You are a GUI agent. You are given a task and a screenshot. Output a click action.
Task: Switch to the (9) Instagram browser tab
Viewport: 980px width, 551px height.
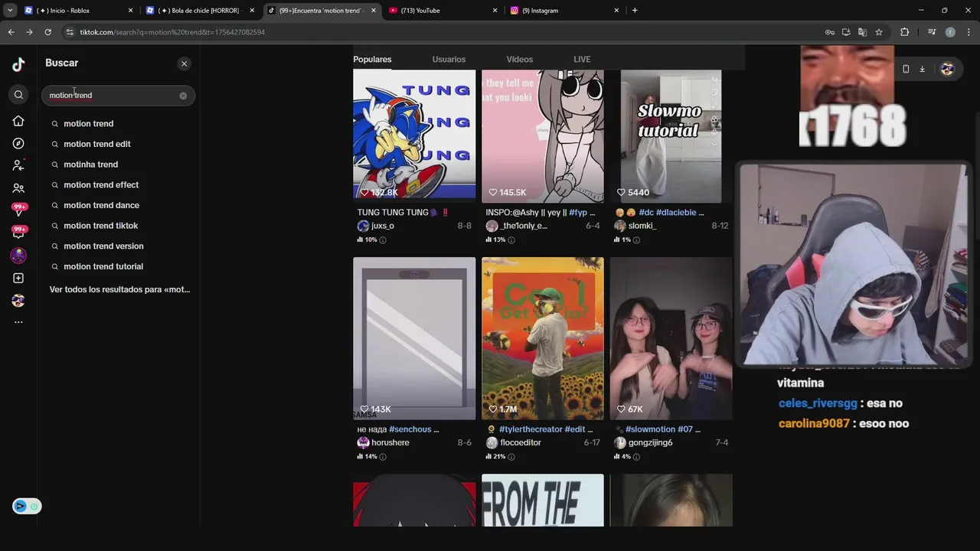(564, 11)
